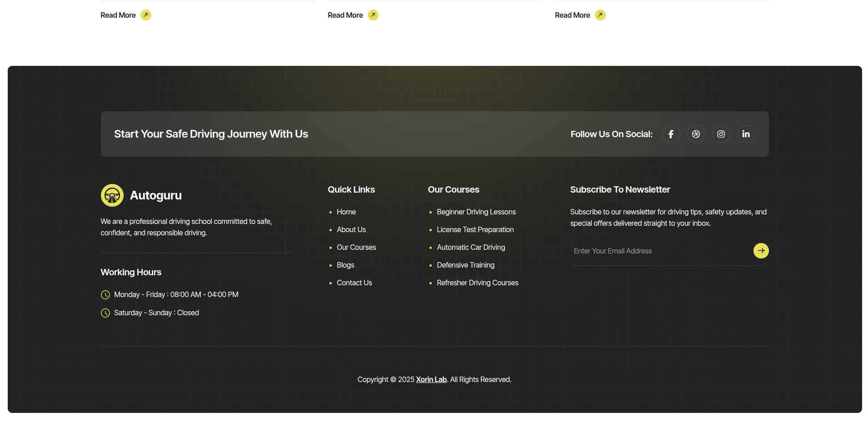
Task: Click the second Read More text link
Action: pyautogui.click(x=345, y=15)
